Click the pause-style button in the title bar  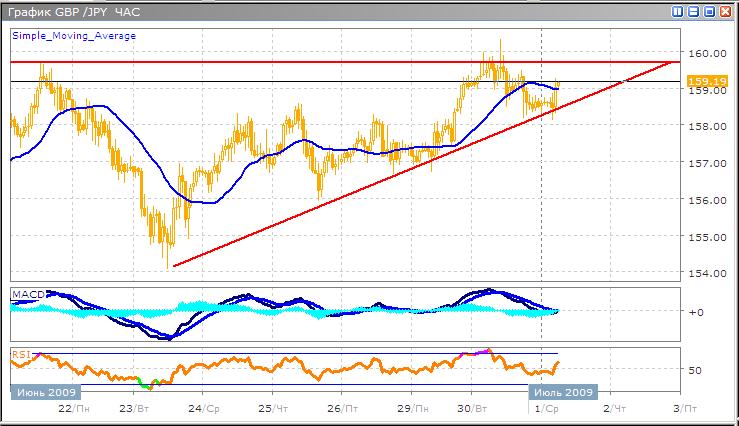[677, 12]
